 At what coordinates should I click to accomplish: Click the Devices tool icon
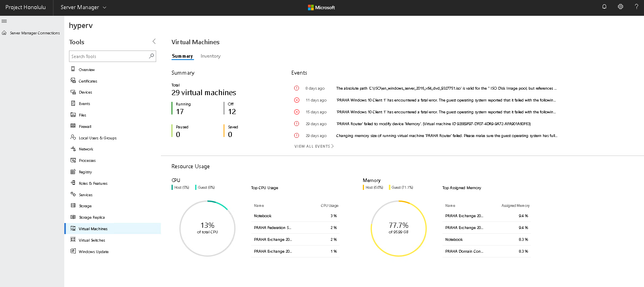pyautogui.click(x=73, y=92)
